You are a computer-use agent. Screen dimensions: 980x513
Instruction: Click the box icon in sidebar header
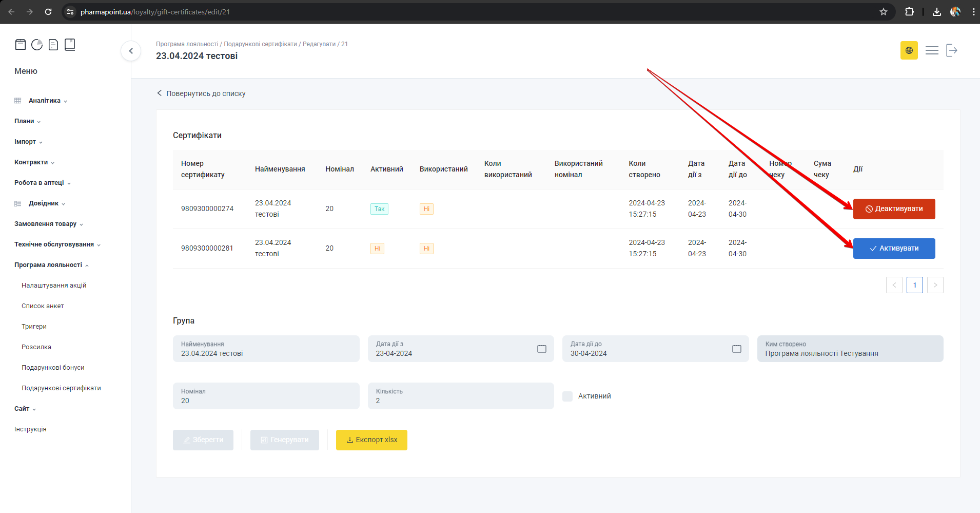coord(21,45)
